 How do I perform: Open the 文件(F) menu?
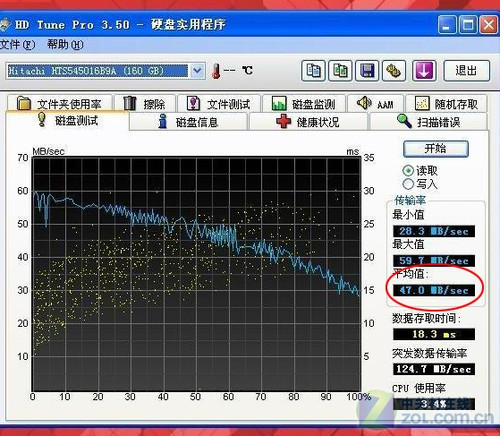coord(17,44)
